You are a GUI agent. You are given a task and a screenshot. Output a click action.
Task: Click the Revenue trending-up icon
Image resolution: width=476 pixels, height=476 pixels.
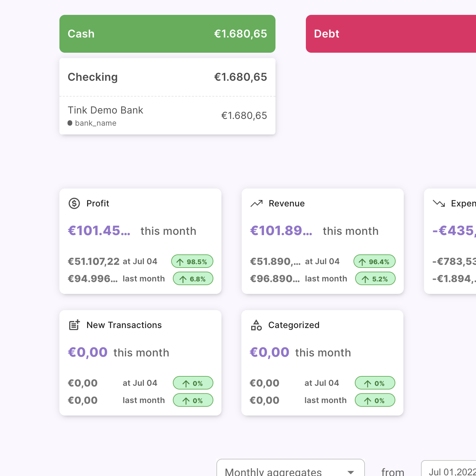257,203
